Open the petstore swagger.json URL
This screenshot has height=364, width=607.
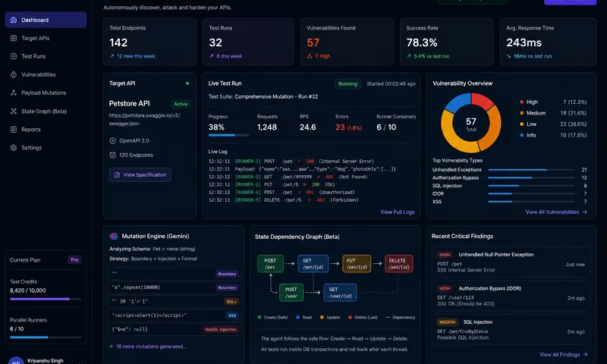(144, 119)
